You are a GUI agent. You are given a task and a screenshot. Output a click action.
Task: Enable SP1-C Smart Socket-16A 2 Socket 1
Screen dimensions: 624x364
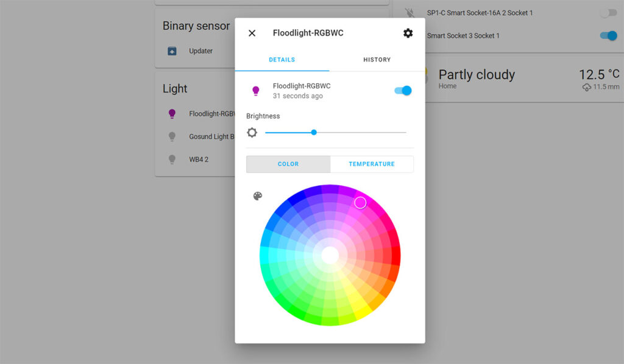[x=608, y=13]
